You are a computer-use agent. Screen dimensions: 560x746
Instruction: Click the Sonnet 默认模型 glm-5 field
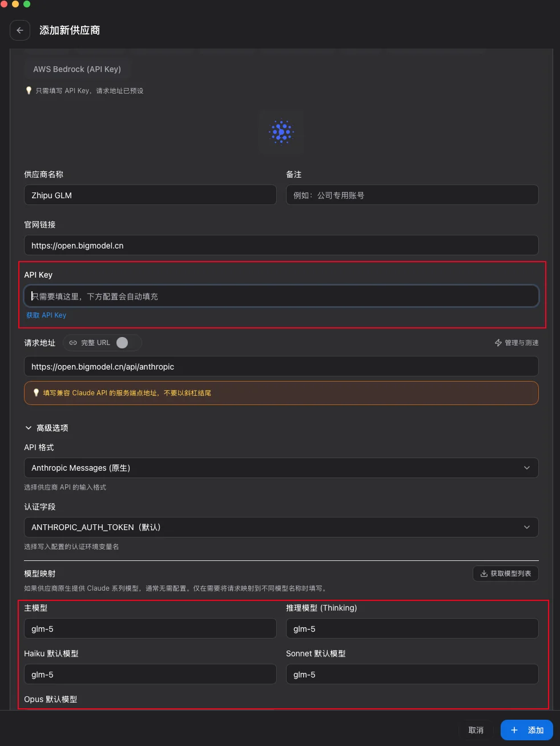tap(412, 674)
